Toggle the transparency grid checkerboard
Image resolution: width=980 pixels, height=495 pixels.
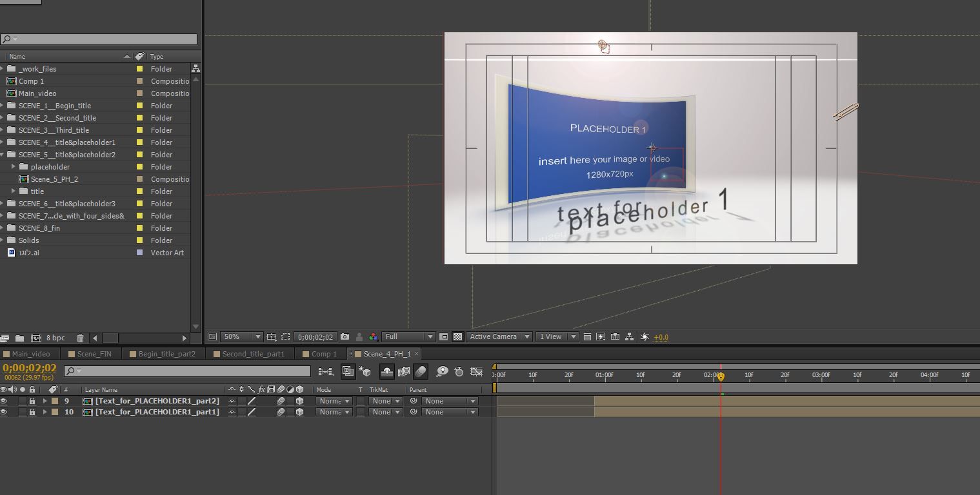457,337
